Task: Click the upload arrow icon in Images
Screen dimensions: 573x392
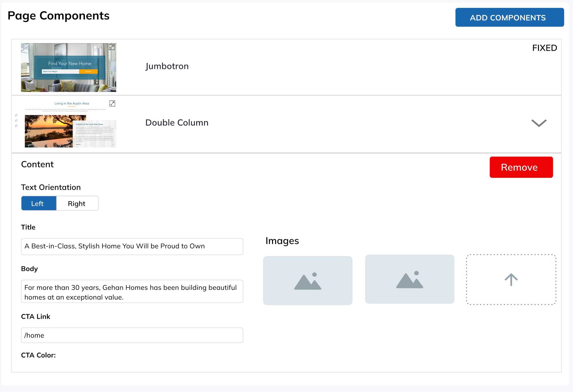Action: click(x=511, y=279)
